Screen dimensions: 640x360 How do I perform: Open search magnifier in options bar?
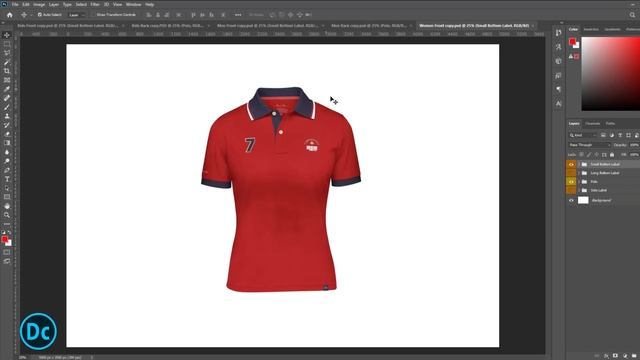point(632,15)
